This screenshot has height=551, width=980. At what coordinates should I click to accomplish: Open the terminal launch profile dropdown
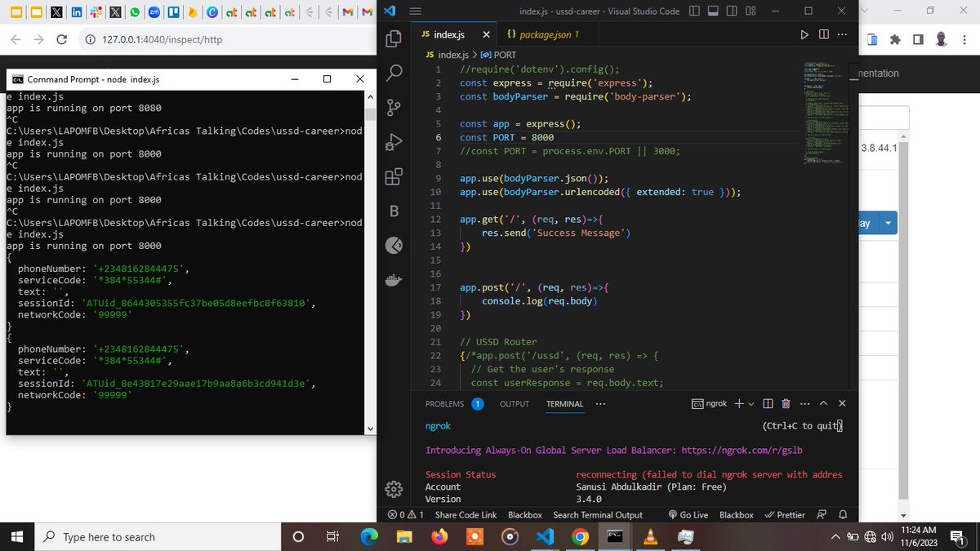[x=751, y=403]
